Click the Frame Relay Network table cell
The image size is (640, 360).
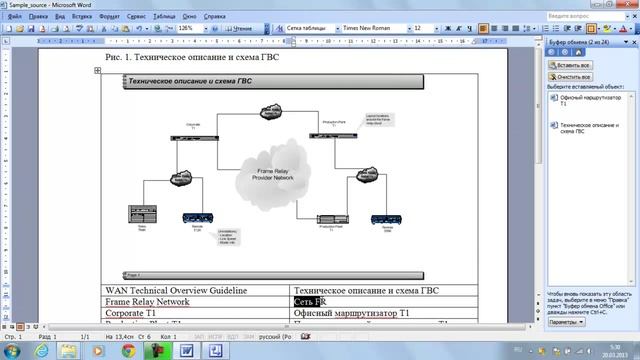(195, 302)
